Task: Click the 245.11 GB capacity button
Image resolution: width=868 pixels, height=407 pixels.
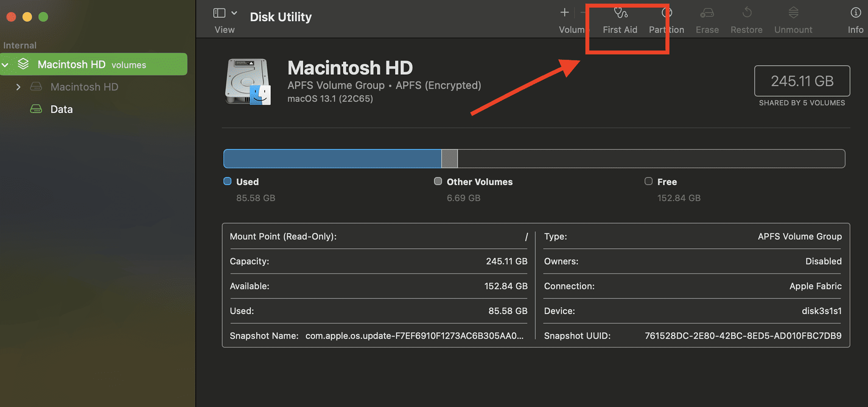Action: click(x=801, y=81)
